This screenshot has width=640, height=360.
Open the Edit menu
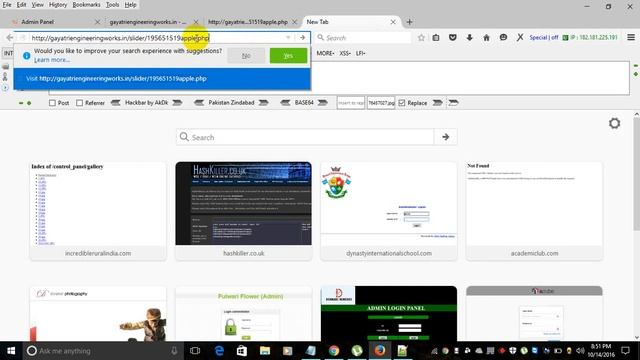21,5
